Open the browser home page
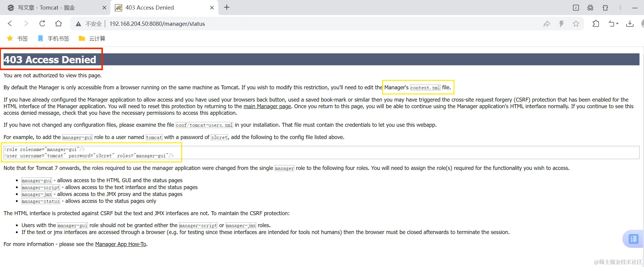This screenshot has width=644, height=267. pyautogui.click(x=58, y=23)
